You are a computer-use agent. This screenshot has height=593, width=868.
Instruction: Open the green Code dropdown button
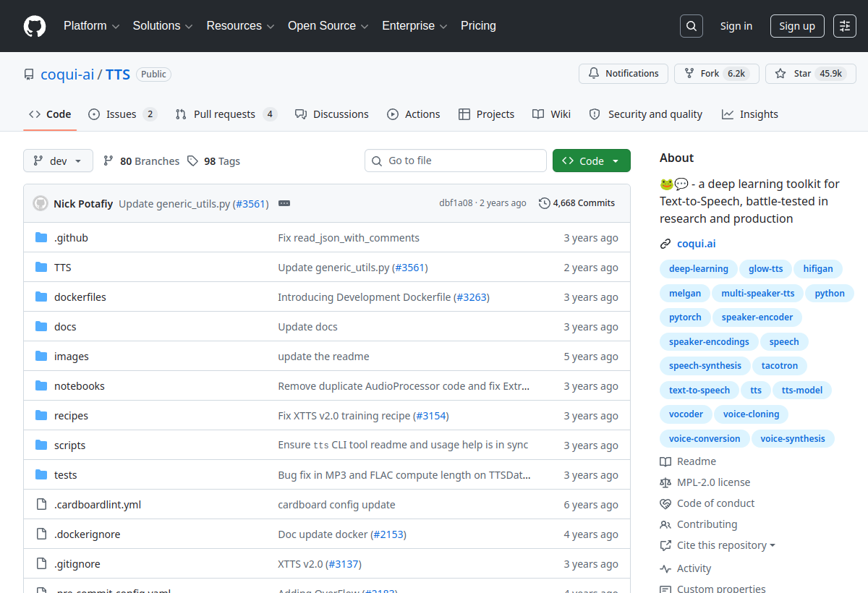point(592,161)
